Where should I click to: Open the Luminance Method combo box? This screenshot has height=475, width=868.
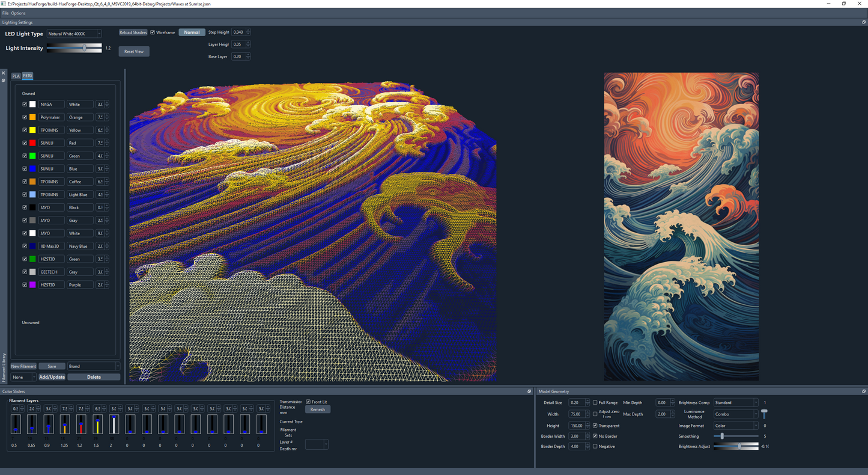(735, 414)
